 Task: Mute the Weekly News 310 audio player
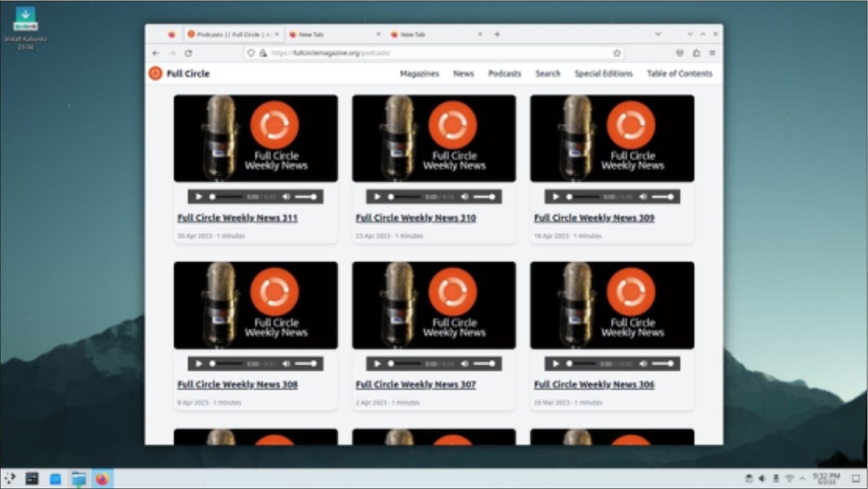[x=464, y=197]
